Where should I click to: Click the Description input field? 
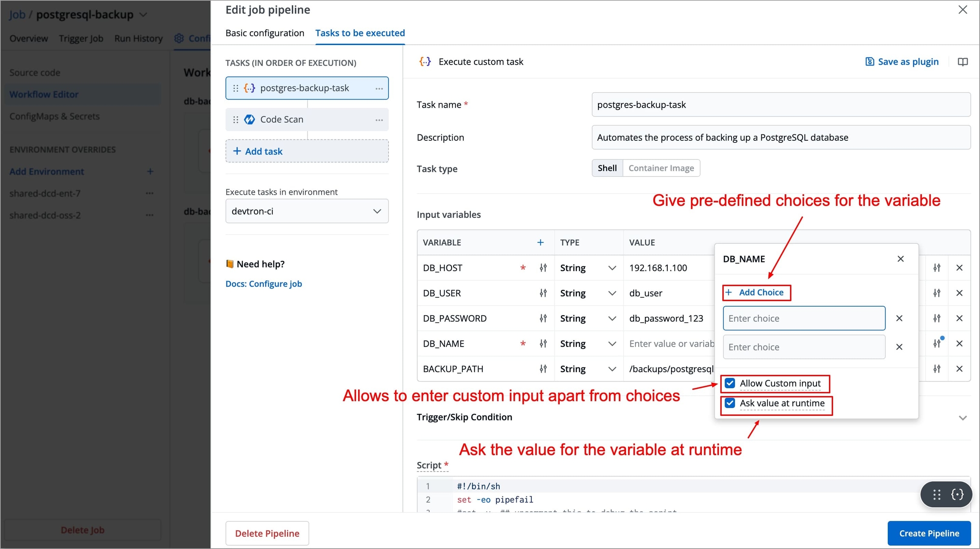click(781, 137)
